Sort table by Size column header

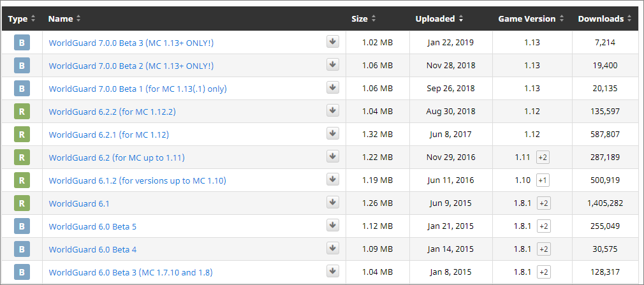point(363,18)
